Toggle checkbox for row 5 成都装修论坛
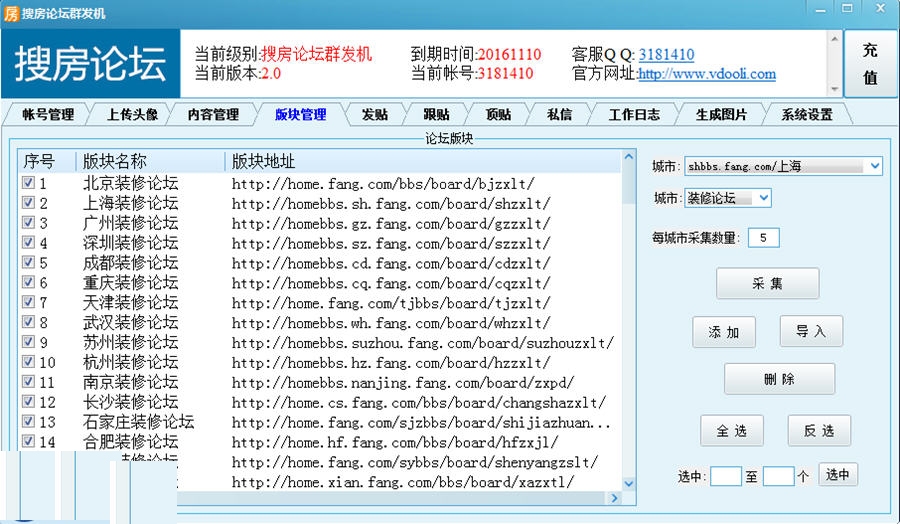The width and height of the screenshot is (900, 524). pyautogui.click(x=28, y=262)
